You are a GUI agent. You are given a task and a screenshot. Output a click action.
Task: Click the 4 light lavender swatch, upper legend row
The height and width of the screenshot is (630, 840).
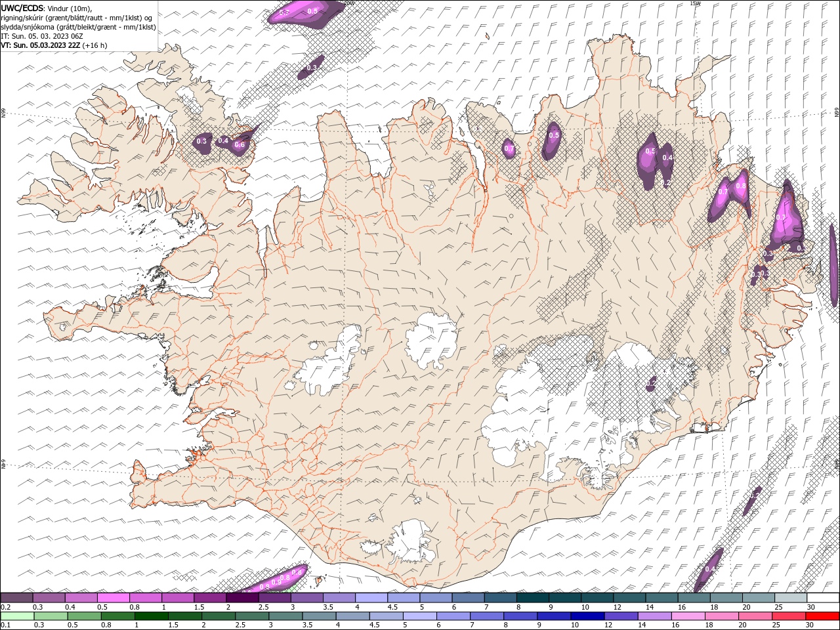[371, 598]
